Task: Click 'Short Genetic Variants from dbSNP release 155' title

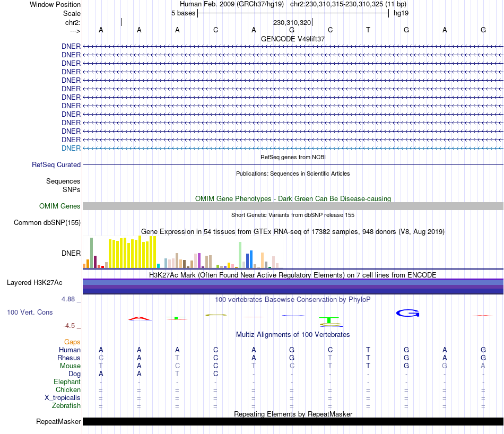Action: pos(293,215)
